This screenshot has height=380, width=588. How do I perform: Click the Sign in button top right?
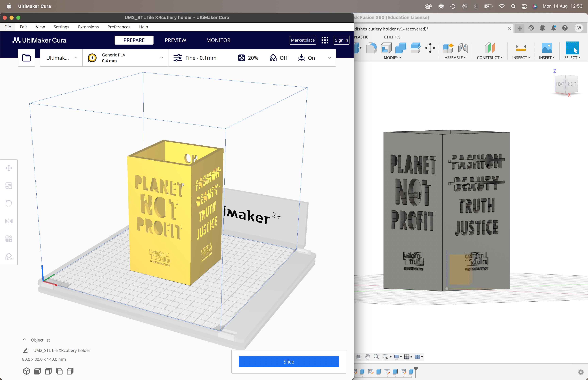(x=342, y=40)
